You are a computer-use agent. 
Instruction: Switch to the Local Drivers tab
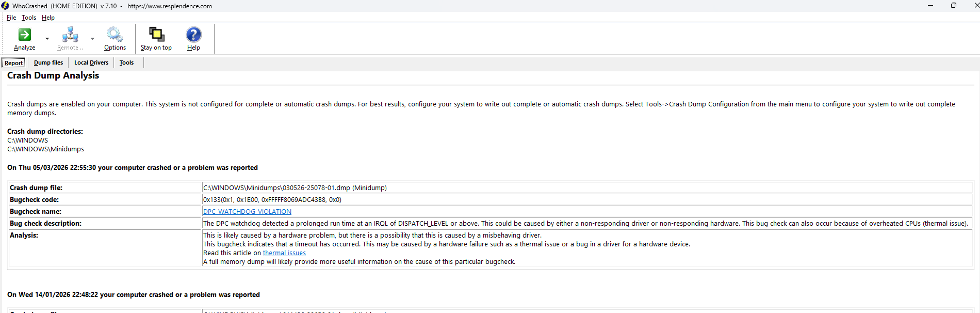[x=91, y=63]
